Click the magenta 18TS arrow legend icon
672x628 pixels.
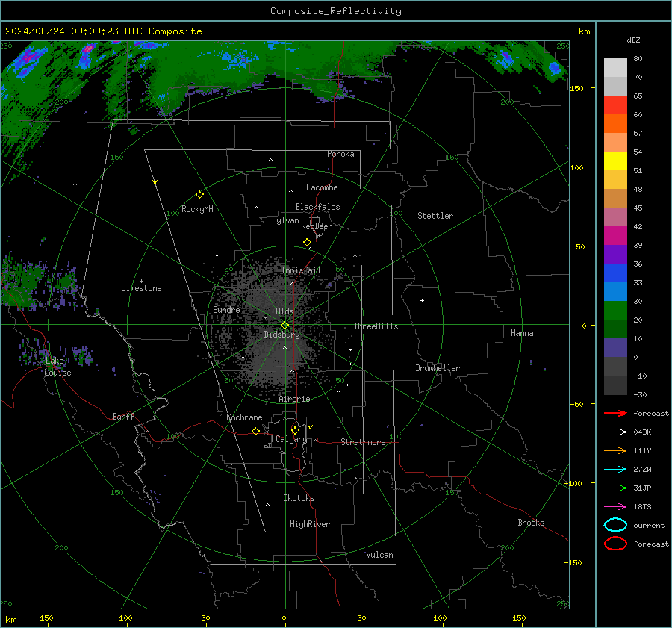pyautogui.click(x=615, y=507)
